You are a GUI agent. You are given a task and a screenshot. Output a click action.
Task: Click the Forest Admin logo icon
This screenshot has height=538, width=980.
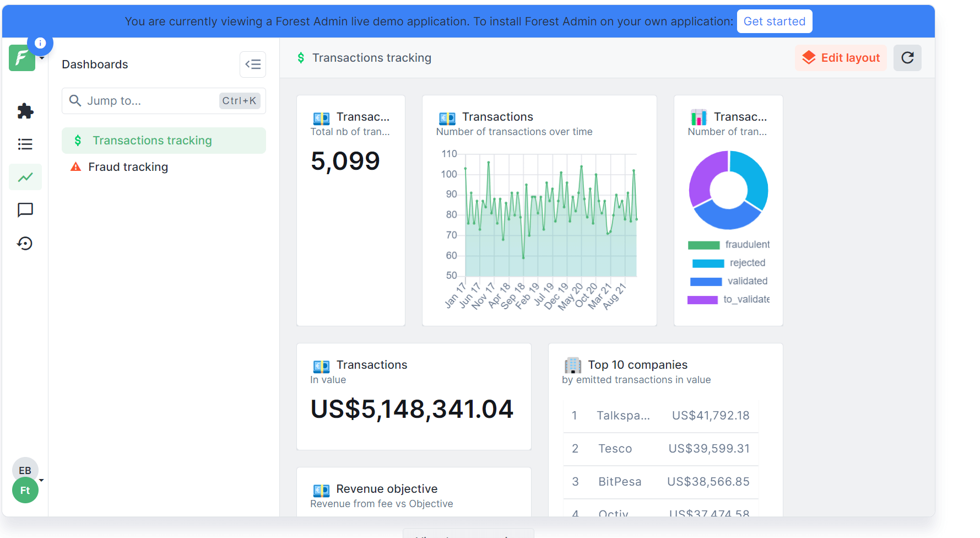tap(22, 57)
